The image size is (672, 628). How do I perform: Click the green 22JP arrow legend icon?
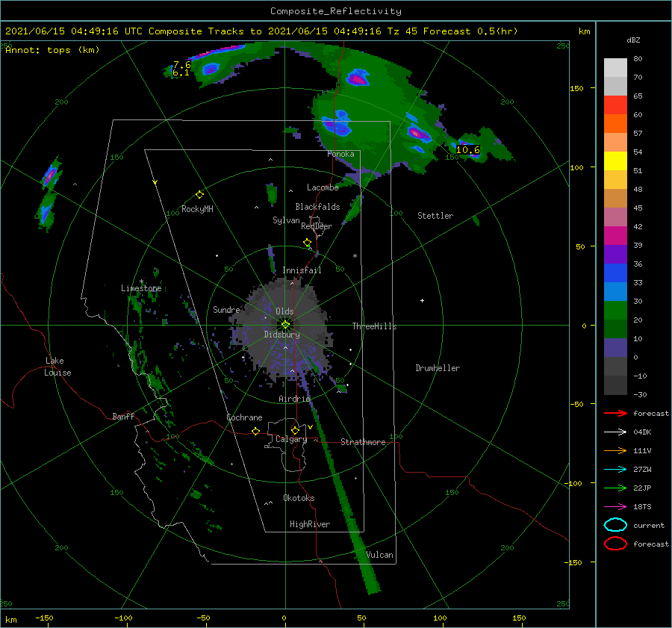[615, 488]
